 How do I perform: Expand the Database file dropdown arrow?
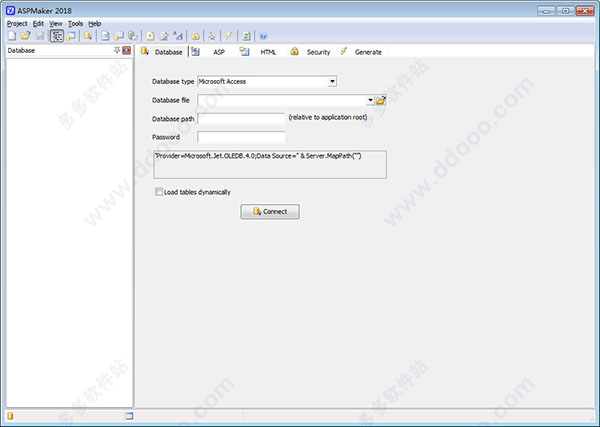(x=370, y=100)
